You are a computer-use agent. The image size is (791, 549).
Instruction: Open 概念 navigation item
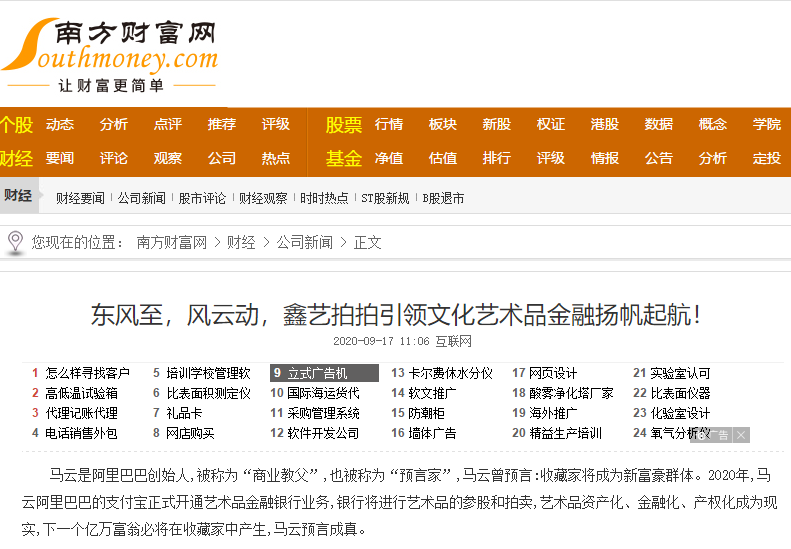(713, 124)
